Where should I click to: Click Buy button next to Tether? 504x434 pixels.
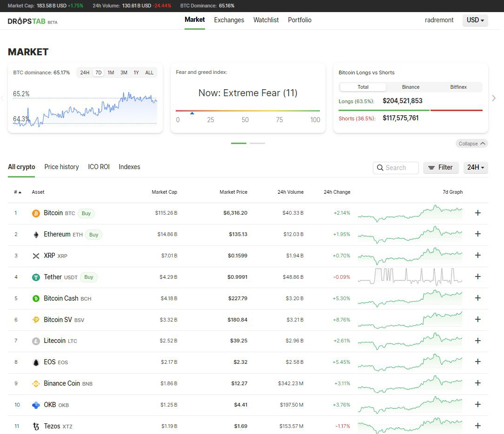89,277
